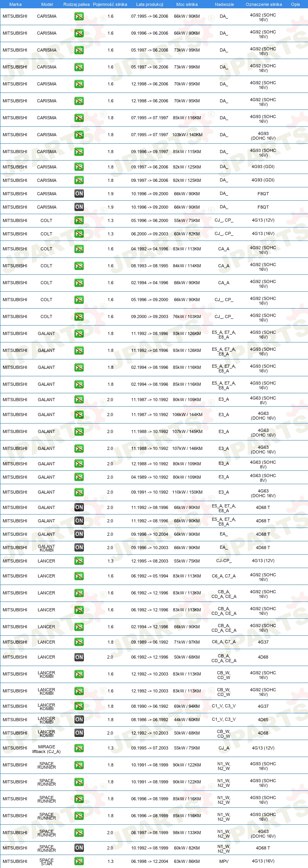Select the '04.1989 -> 10.1992' production years cell

coord(150,477)
